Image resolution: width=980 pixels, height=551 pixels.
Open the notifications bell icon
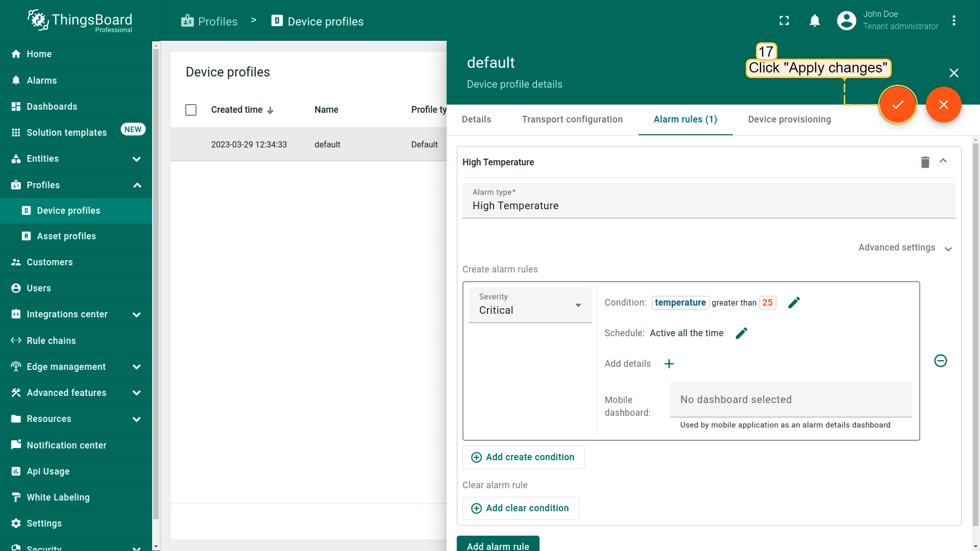[x=815, y=21]
